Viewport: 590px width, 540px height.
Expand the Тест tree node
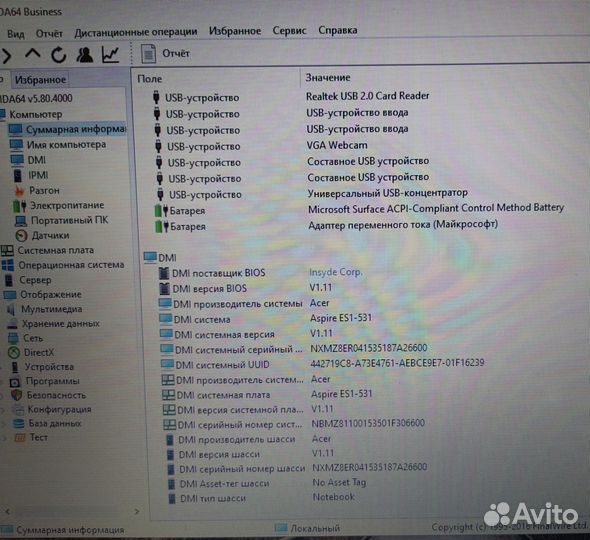tap(5, 438)
